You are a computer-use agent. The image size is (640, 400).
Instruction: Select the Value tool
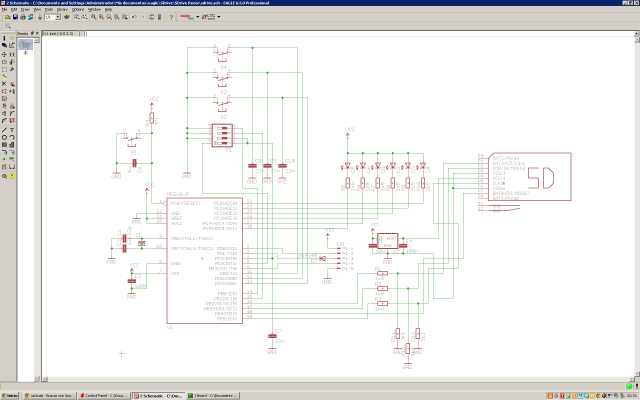(x=12, y=106)
